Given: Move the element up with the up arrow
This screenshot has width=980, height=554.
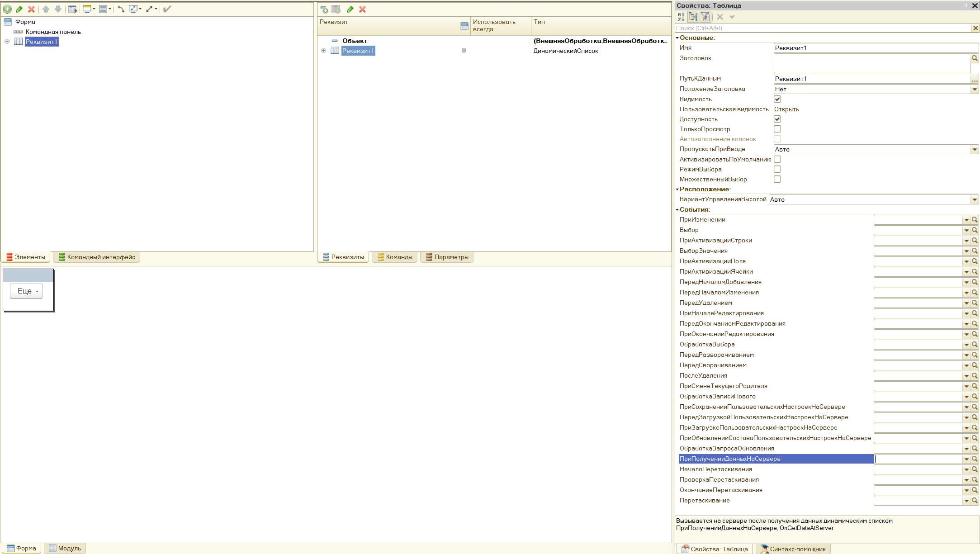Looking at the screenshot, I should point(46,9).
